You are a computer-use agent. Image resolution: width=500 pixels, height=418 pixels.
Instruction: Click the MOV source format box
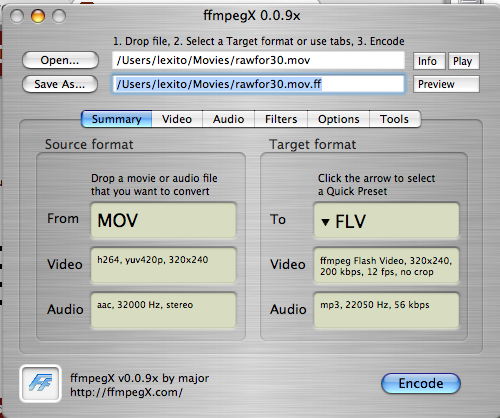[x=163, y=220]
